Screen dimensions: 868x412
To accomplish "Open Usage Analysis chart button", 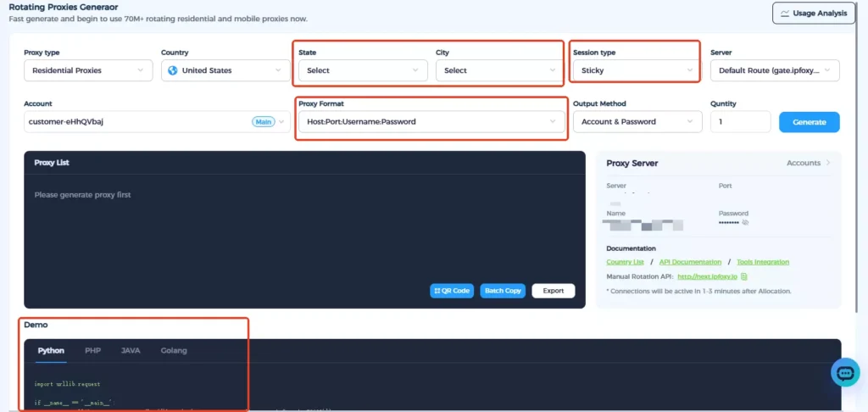I will click(814, 14).
